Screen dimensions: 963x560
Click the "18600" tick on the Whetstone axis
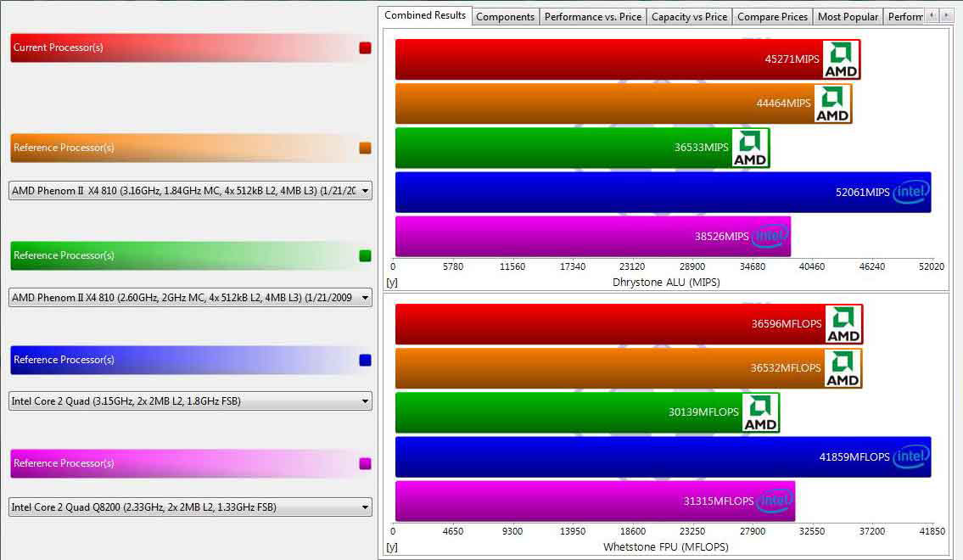pos(633,531)
